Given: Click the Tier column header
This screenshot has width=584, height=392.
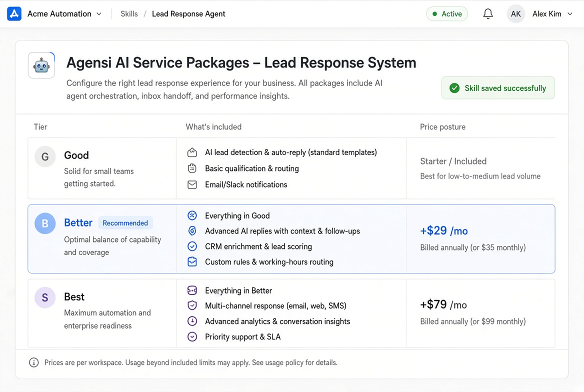Looking at the screenshot, I should [40, 126].
